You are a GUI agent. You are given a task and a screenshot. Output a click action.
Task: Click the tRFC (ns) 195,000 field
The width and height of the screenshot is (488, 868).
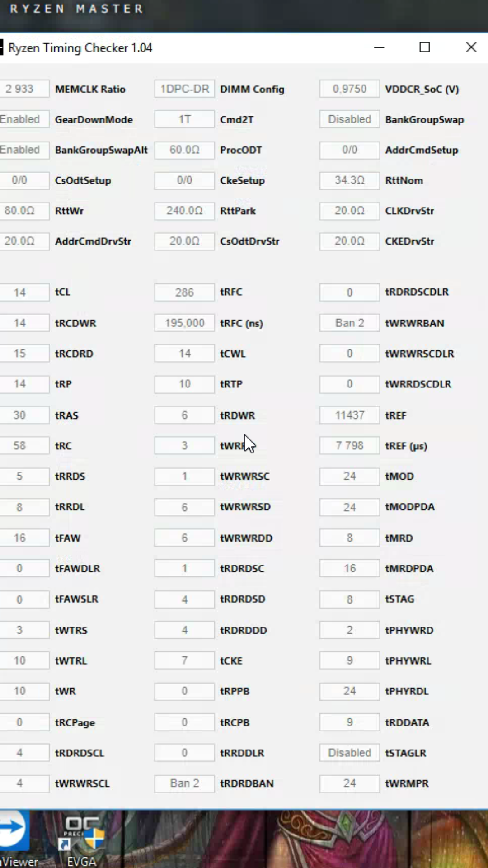coord(184,323)
